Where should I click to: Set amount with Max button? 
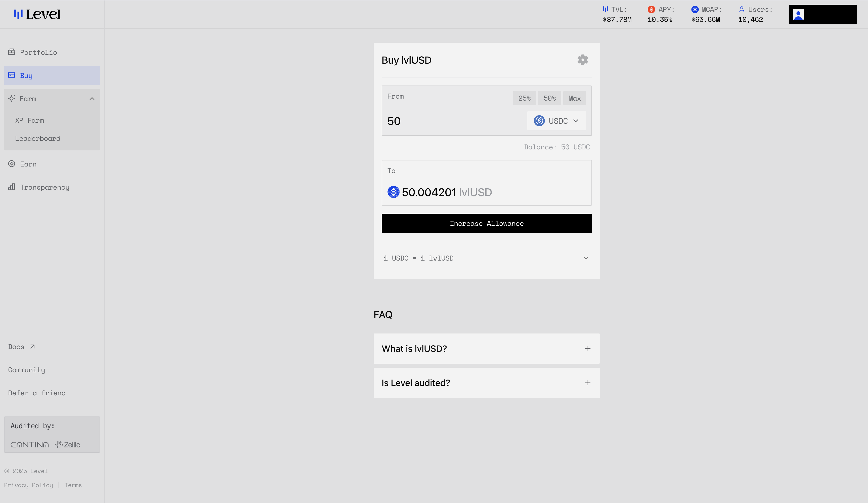pos(574,98)
